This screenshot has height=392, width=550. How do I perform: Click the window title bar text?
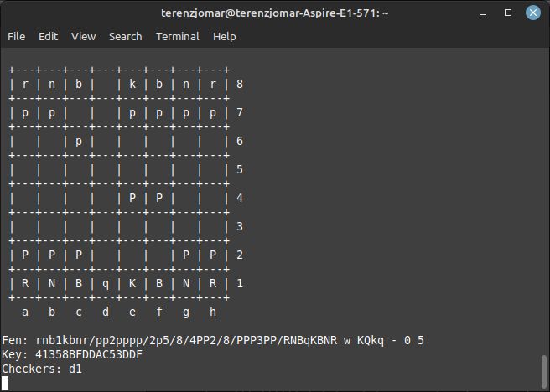[275, 13]
